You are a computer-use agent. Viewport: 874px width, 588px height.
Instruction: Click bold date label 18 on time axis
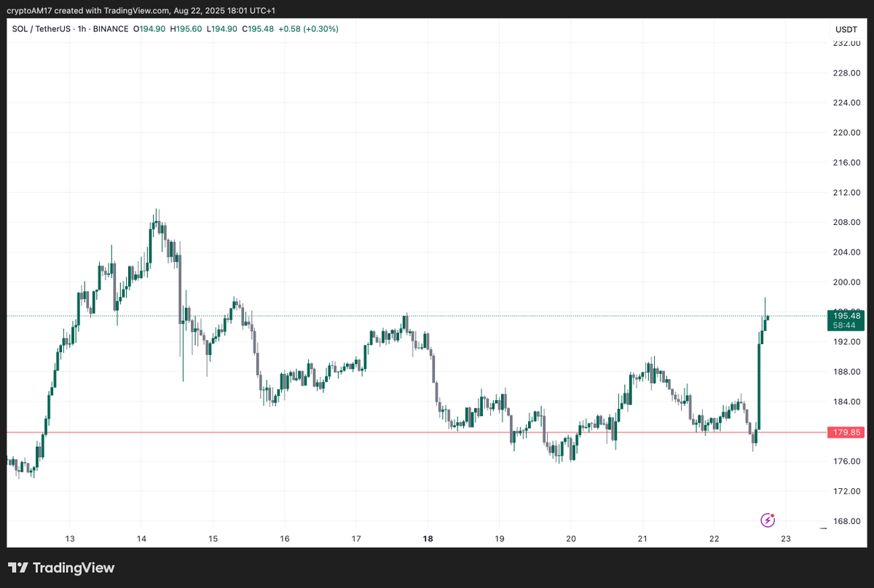point(428,539)
